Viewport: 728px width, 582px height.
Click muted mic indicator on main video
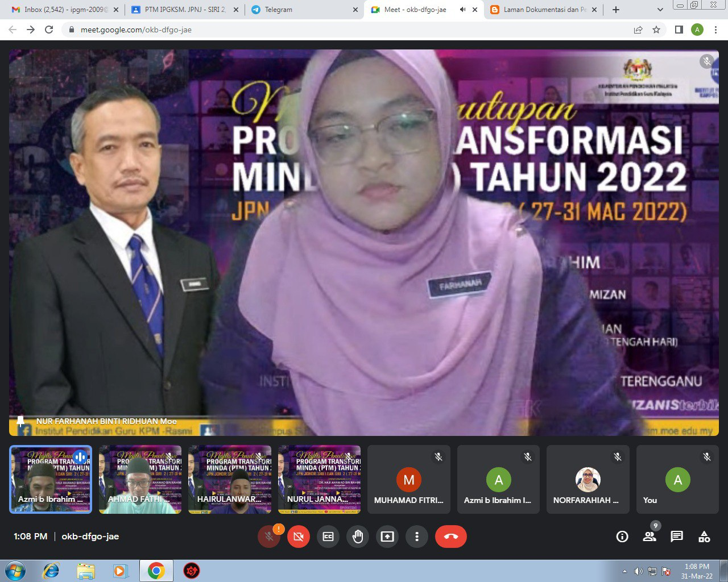(x=707, y=61)
